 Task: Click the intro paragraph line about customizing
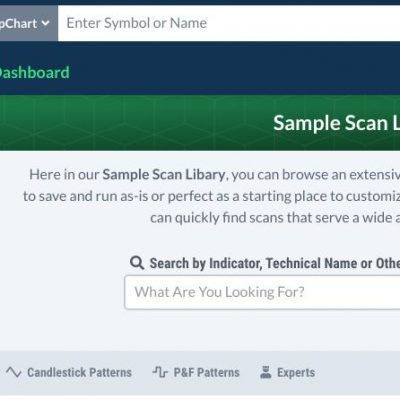211,196
